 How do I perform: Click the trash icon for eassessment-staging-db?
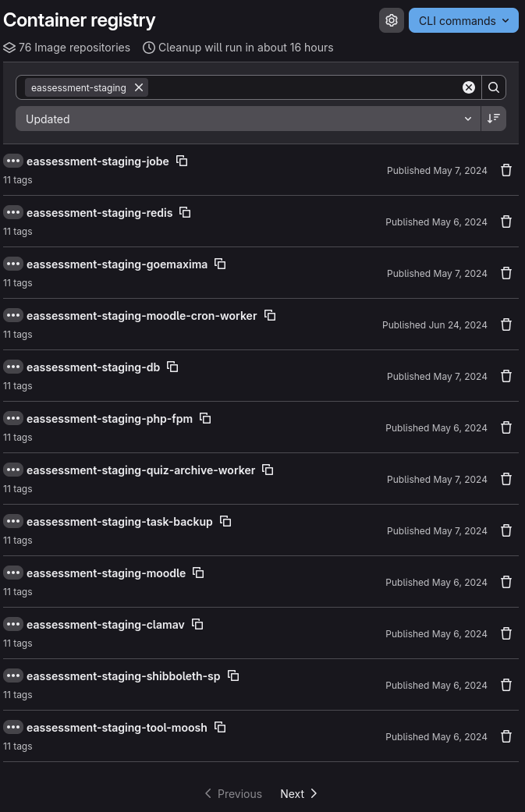(506, 376)
